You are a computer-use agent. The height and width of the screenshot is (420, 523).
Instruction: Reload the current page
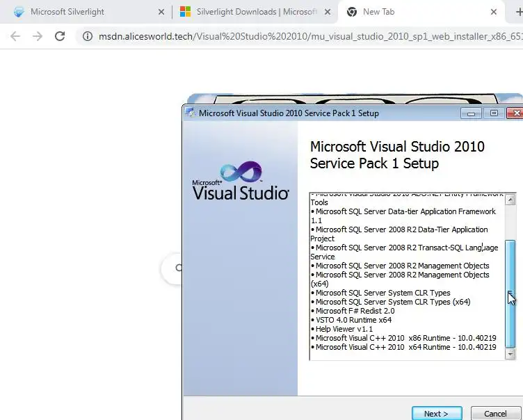click(x=60, y=36)
